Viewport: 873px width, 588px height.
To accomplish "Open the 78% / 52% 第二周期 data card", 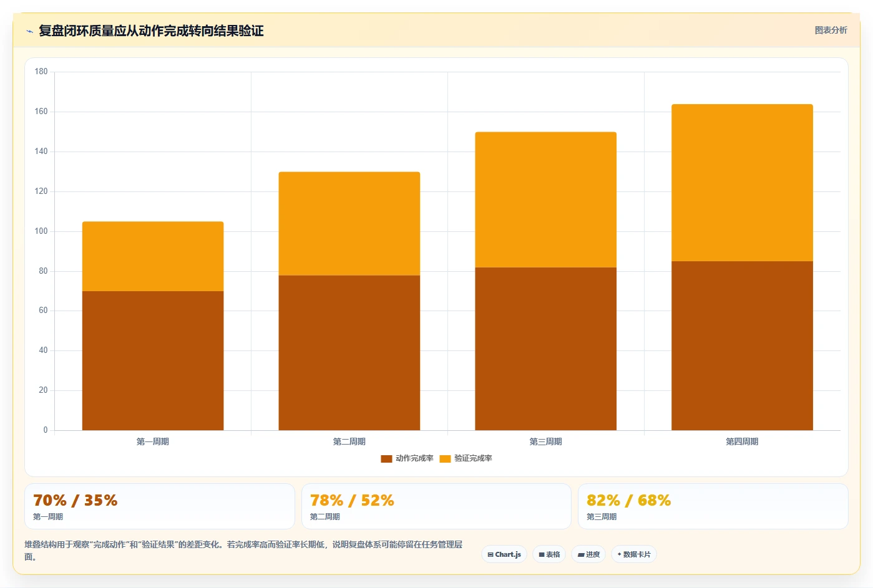I will pyautogui.click(x=436, y=506).
